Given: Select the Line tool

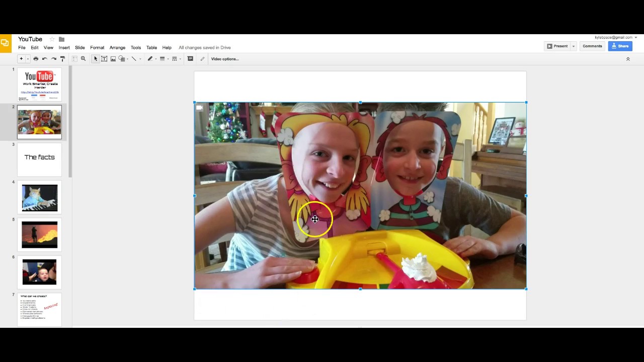Looking at the screenshot, I should (134, 59).
